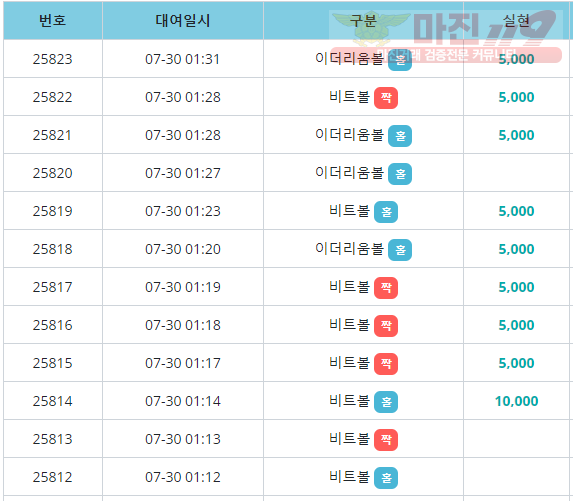573x501 pixels.
Task: Click the 5,000 amount in row 25822
Action: [x=516, y=97]
